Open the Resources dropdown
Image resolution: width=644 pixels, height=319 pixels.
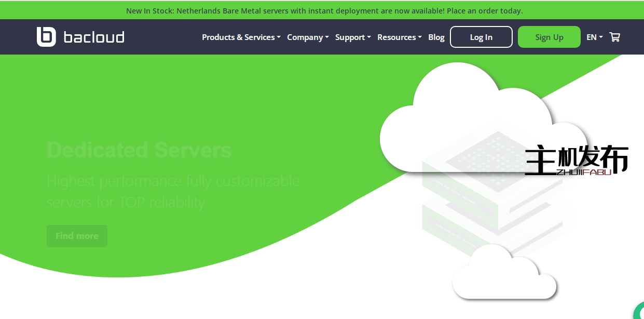point(399,37)
